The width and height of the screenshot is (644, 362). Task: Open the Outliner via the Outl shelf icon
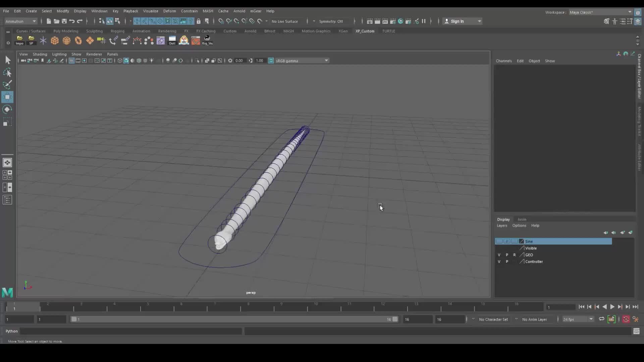(x=172, y=40)
